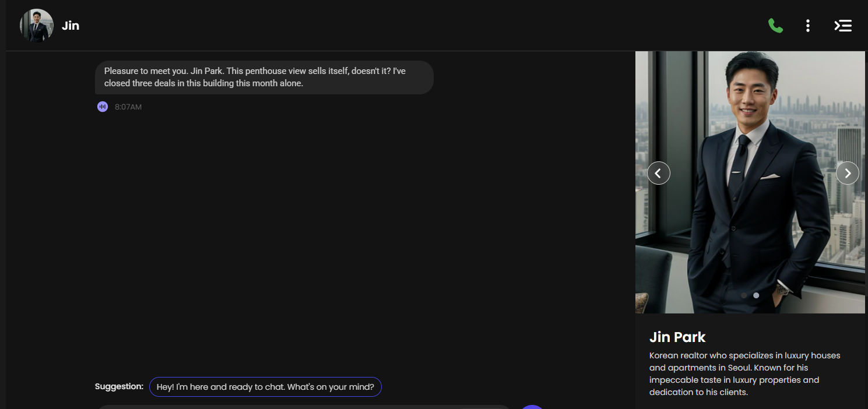Click the name Jin in header
The width and height of the screenshot is (868, 409).
point(71,26)
